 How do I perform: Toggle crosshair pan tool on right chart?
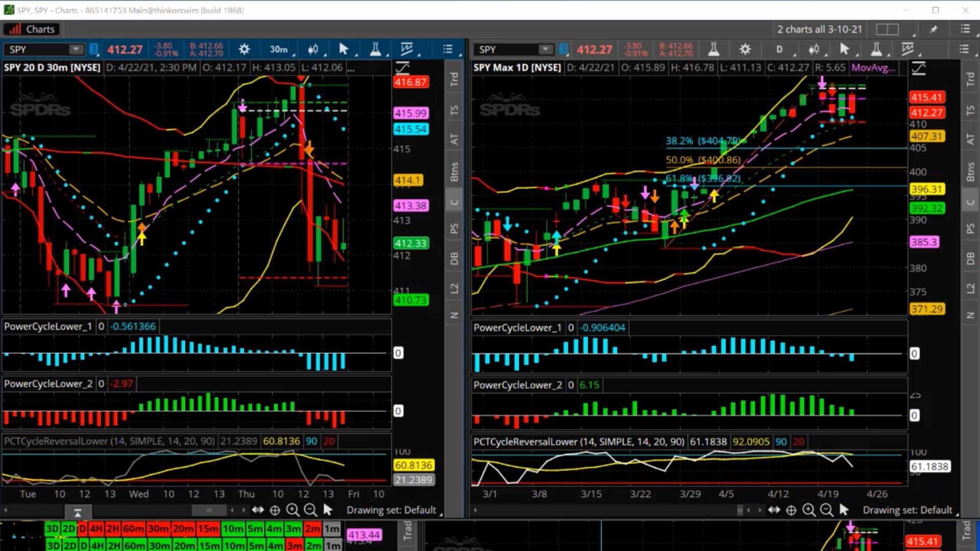[x=791, y=510]
